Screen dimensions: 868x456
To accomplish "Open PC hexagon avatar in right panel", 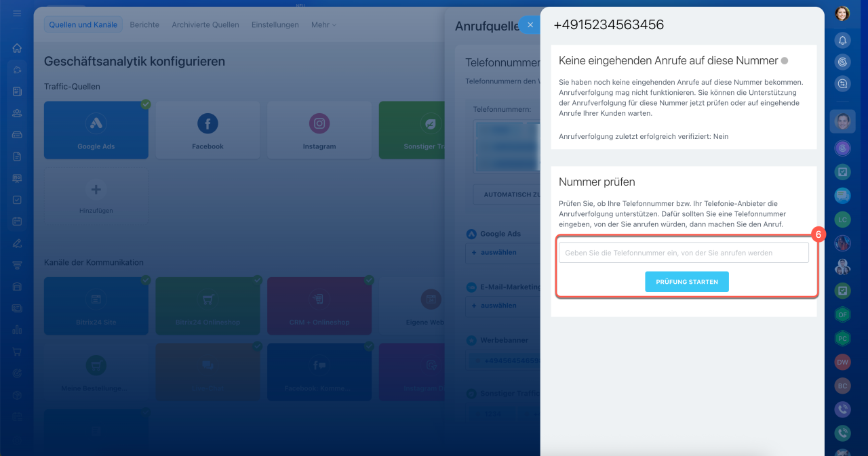I will 842,338.
